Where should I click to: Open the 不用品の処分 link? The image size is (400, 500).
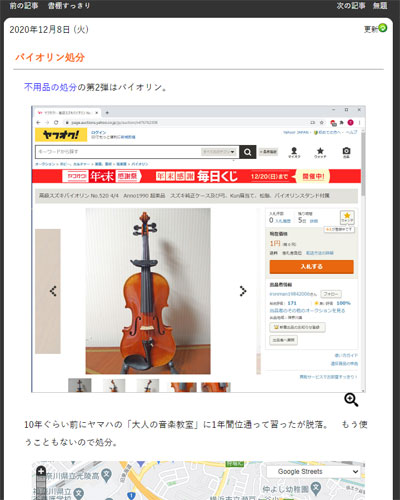(x=51, y=87)
